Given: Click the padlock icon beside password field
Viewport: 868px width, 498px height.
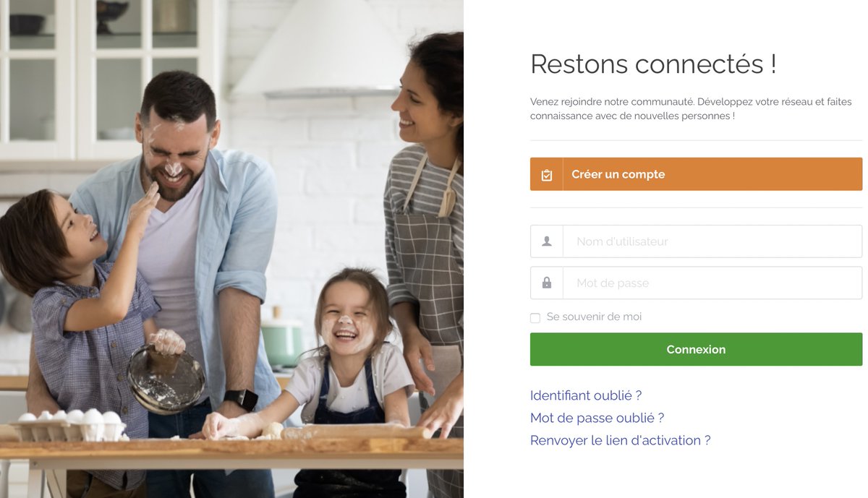Looking at the screenshot, I should pos(547,283).
